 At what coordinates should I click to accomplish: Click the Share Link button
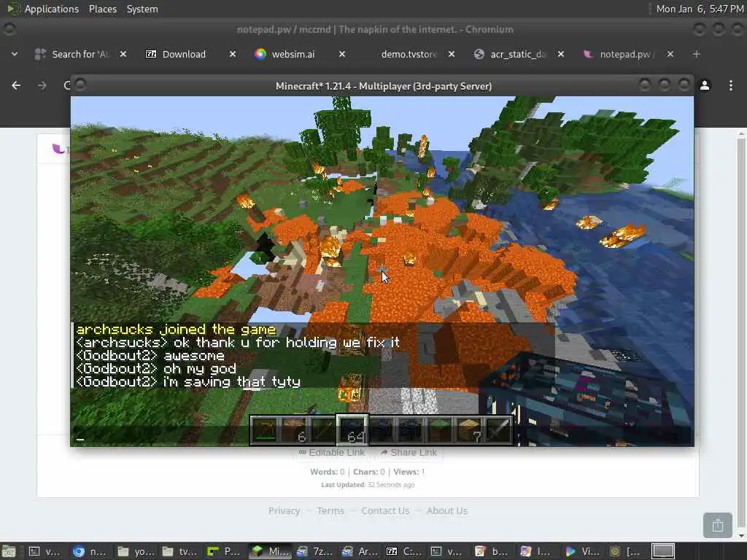[x=409, y=452]
